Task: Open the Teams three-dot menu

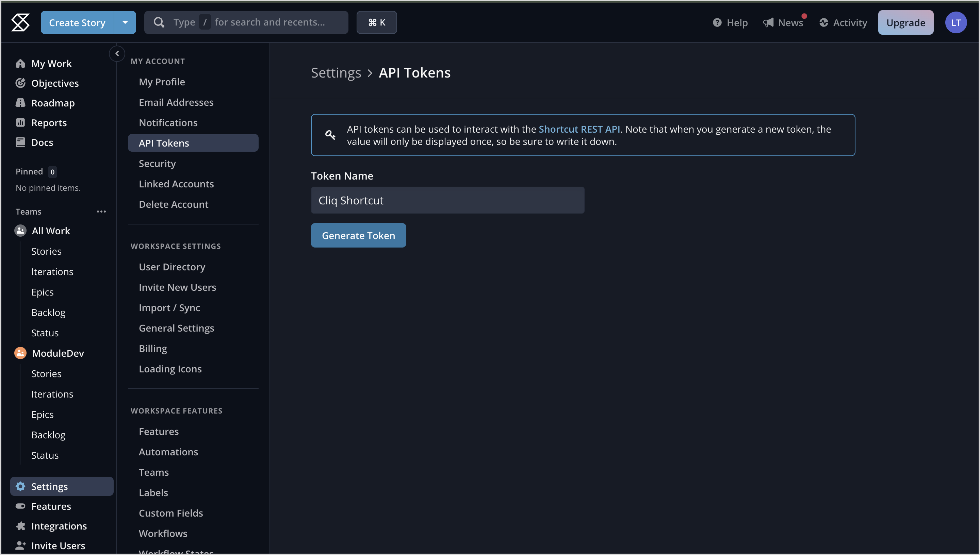Action: 101,212
